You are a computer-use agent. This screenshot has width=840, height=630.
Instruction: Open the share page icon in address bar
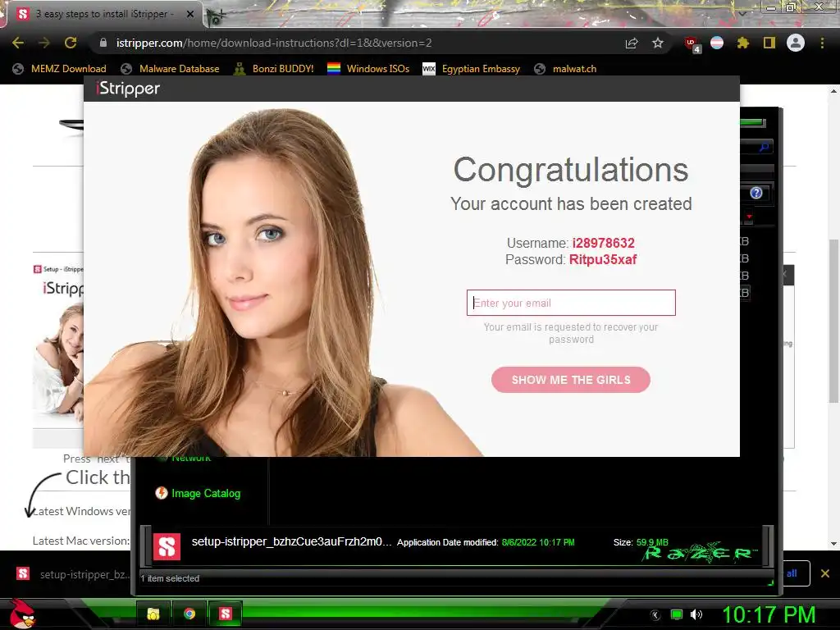[632, 43]
